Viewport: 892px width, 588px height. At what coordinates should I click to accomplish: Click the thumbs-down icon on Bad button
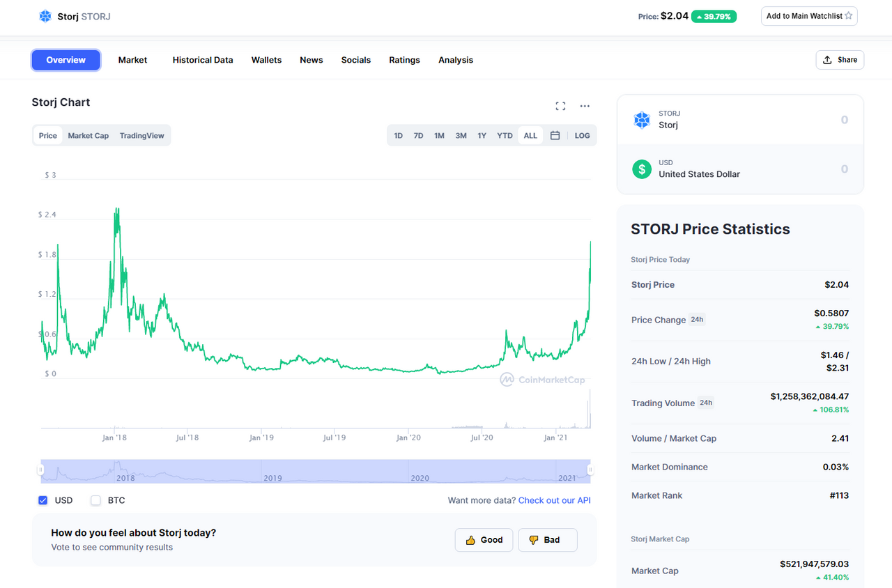point(534,540)
